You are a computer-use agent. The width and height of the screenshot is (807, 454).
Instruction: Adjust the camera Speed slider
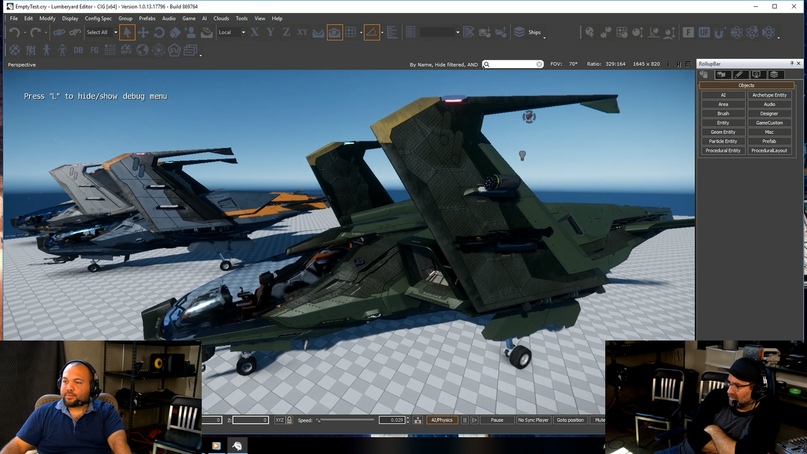345,420
